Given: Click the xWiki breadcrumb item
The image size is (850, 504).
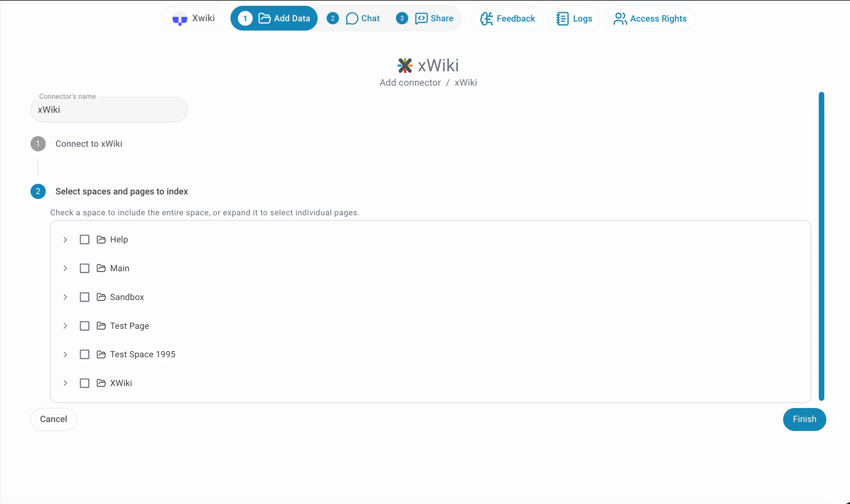Looking at the screenshot, I should pyautogui.click(x=465, y=83).
